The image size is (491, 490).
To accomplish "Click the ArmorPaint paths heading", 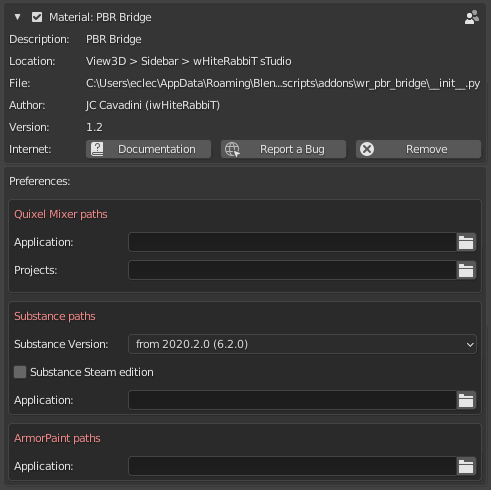I will tap(57, 438).
